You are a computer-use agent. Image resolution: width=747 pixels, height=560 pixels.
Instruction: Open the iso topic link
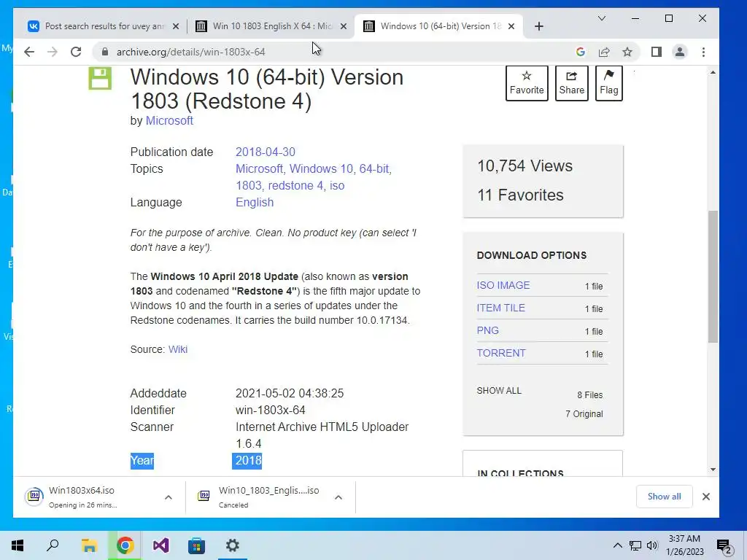(337, 185)
